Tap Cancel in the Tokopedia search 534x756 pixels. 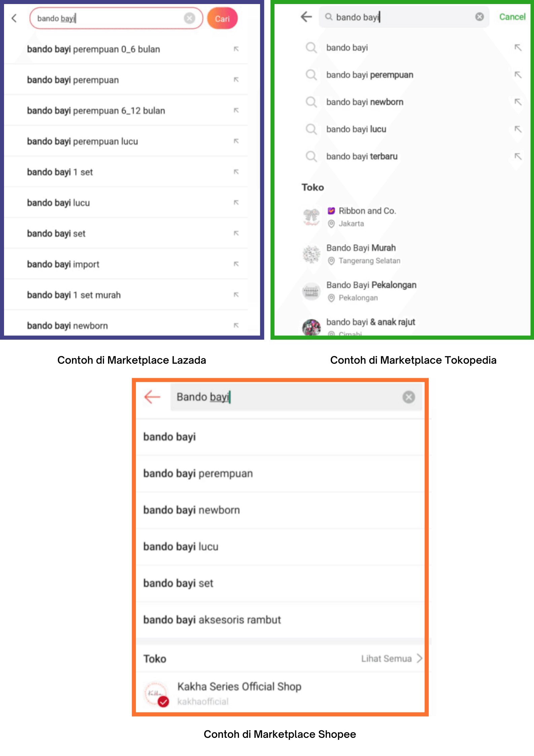click(x=512, y=17)
